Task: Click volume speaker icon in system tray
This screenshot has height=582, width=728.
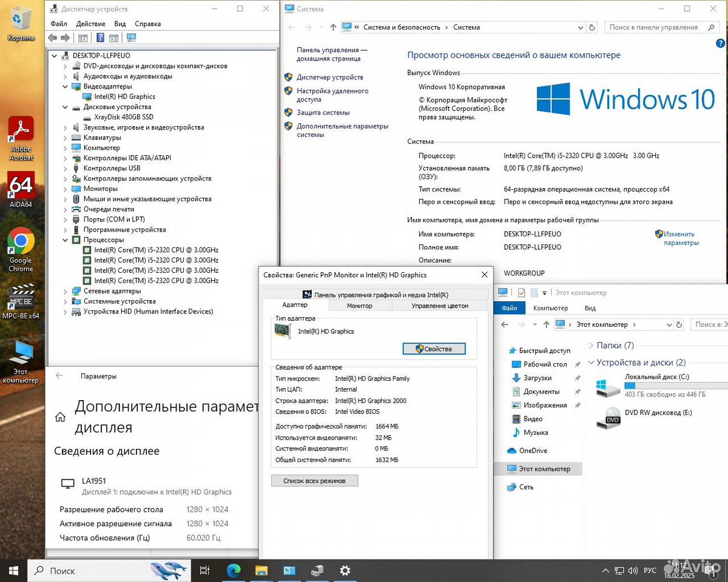Action: pos(634,570)
